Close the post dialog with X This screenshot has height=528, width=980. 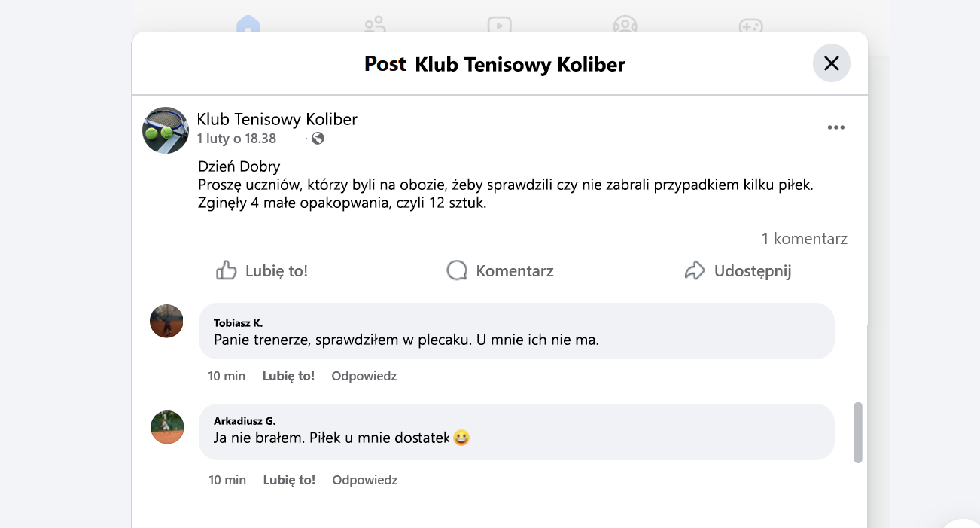point(831,63)
